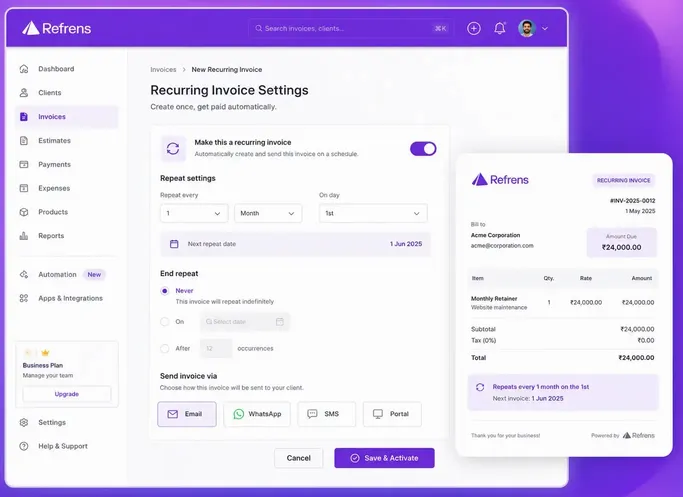The height and width of the screenshot is (497, 683).
Task: Choose Portal as send method
Action: 392,414
